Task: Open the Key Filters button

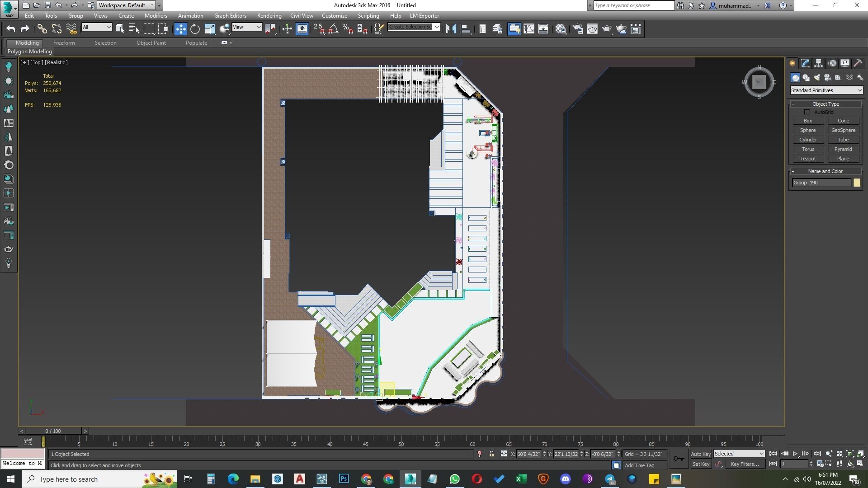Action: (x=745, y=464)
